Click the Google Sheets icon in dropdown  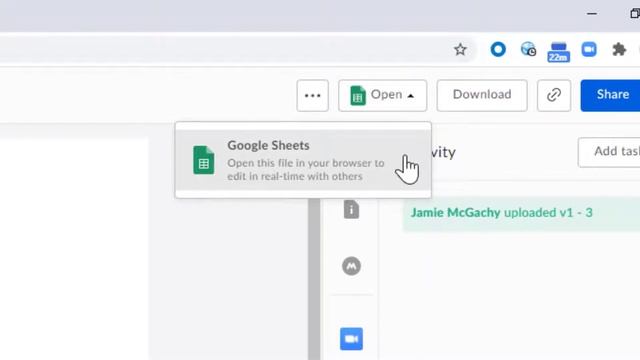coord(204,160)
